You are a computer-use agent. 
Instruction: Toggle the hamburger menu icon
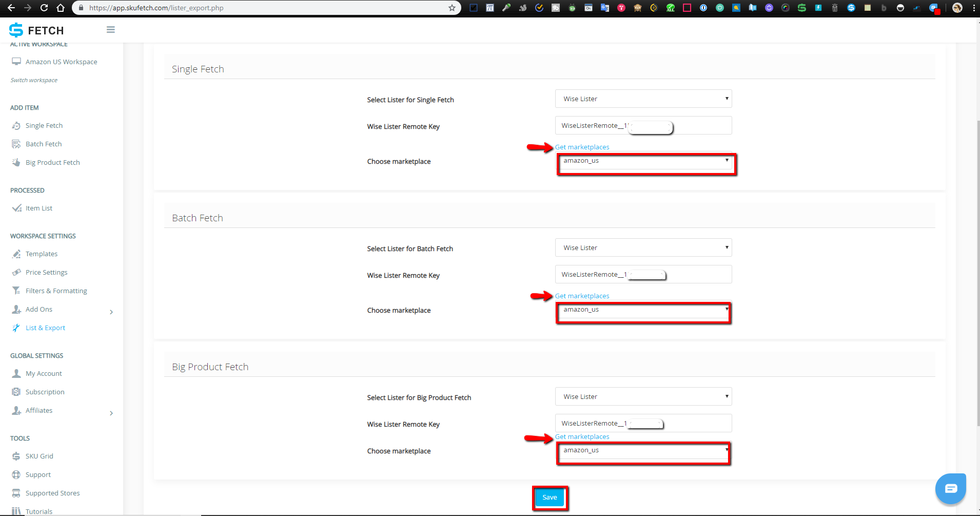111,30
